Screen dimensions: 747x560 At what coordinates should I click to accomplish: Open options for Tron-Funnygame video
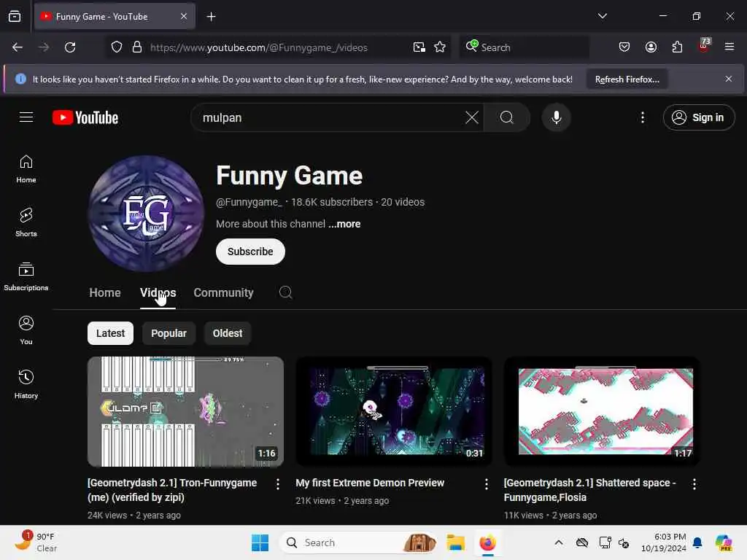[x=278, y=484]
